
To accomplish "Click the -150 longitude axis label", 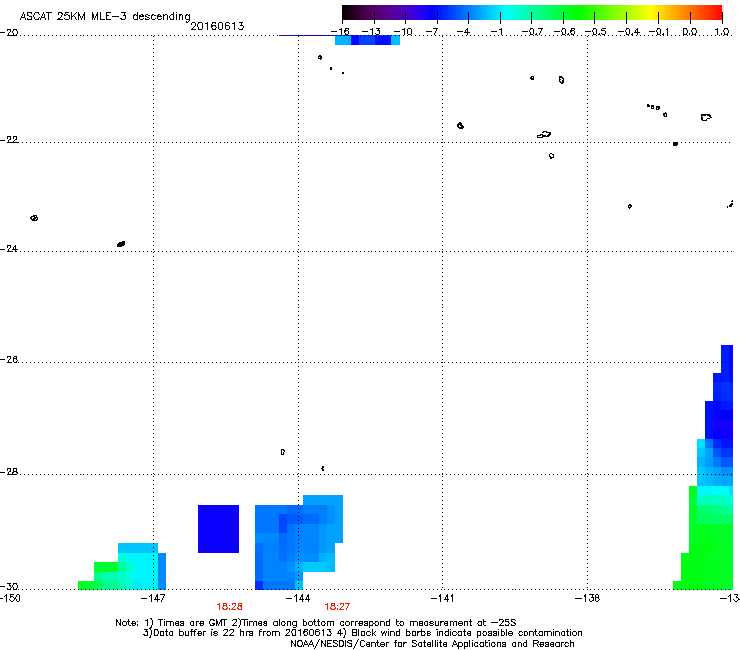I will [x=10, y=598].
